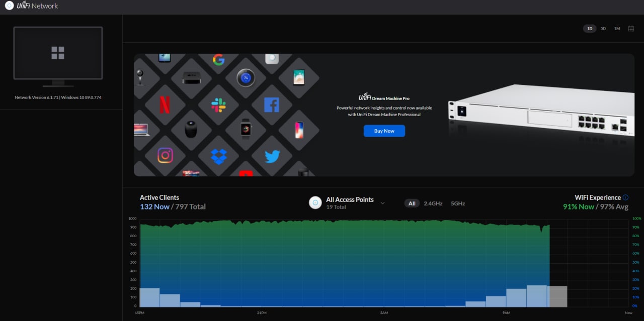Click the Apple TV box image in the banner
Screen dimensions: 644x321
pos(191,78)
